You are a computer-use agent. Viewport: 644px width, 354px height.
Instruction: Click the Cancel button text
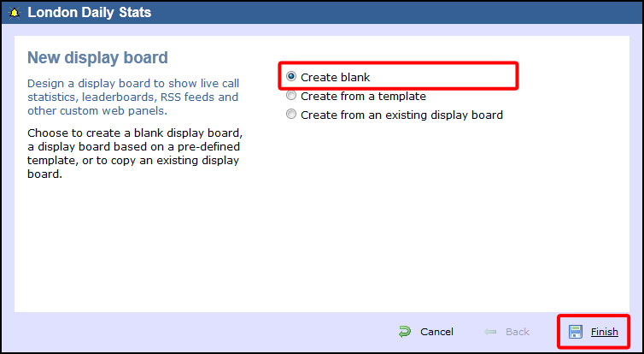(436, 332)
